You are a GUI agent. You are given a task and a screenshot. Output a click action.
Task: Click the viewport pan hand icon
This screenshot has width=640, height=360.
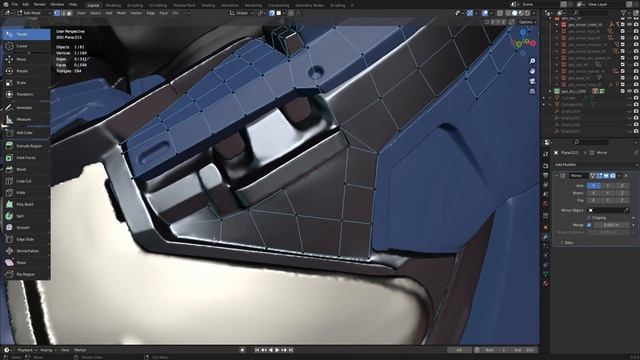532,71
